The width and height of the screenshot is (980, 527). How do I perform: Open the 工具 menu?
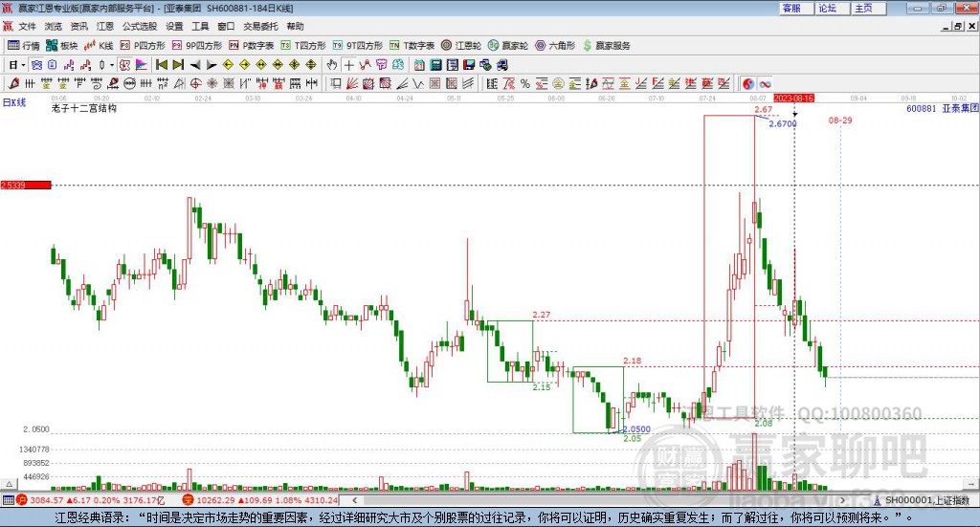(x=200, y=26)
